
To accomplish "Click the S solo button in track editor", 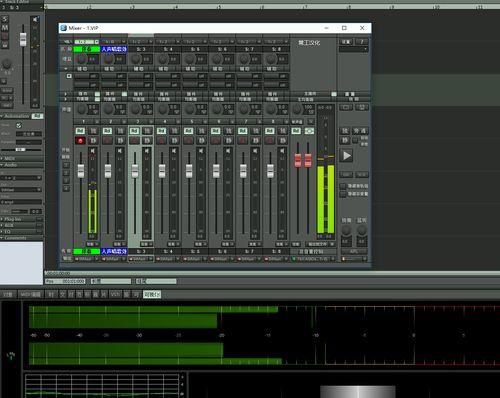I will tap(5, 19).
